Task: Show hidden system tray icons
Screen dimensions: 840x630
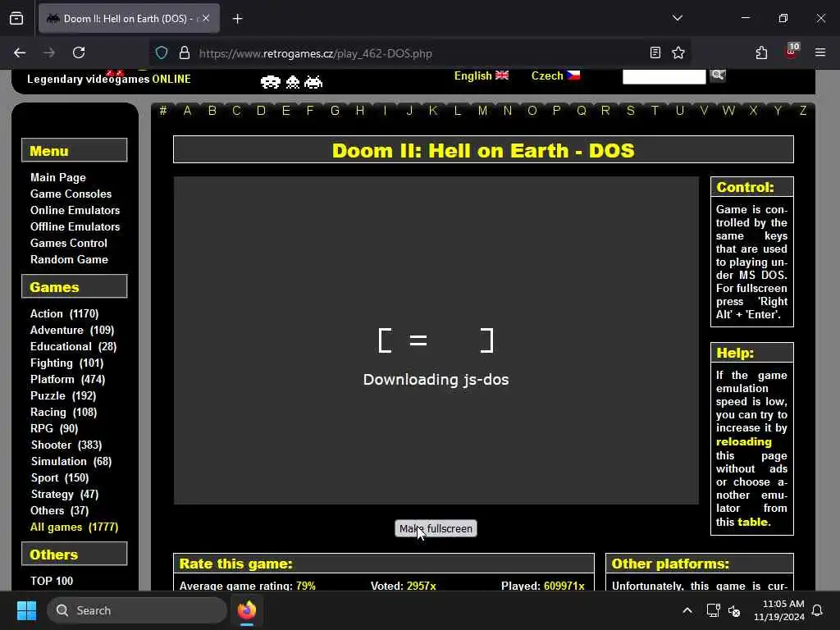Action: coord(687,610)
